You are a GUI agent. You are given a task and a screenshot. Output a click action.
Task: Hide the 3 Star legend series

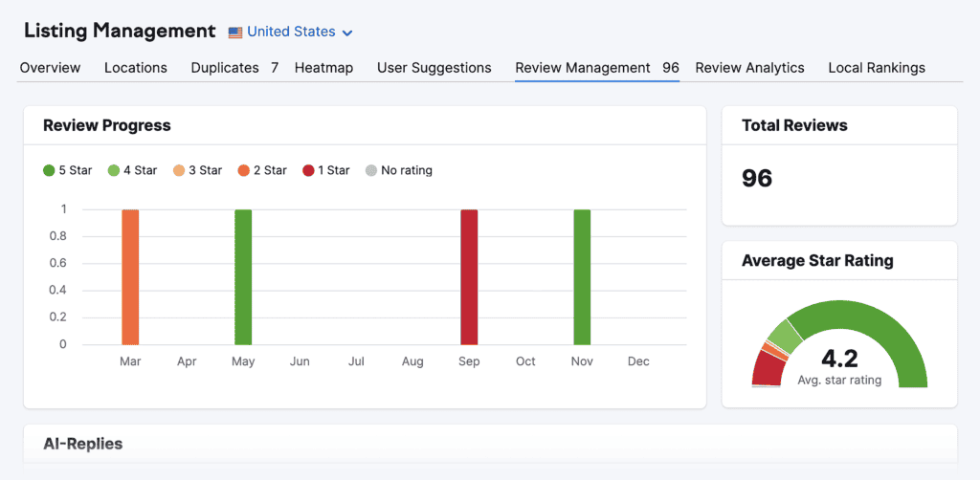click(197, 170)
